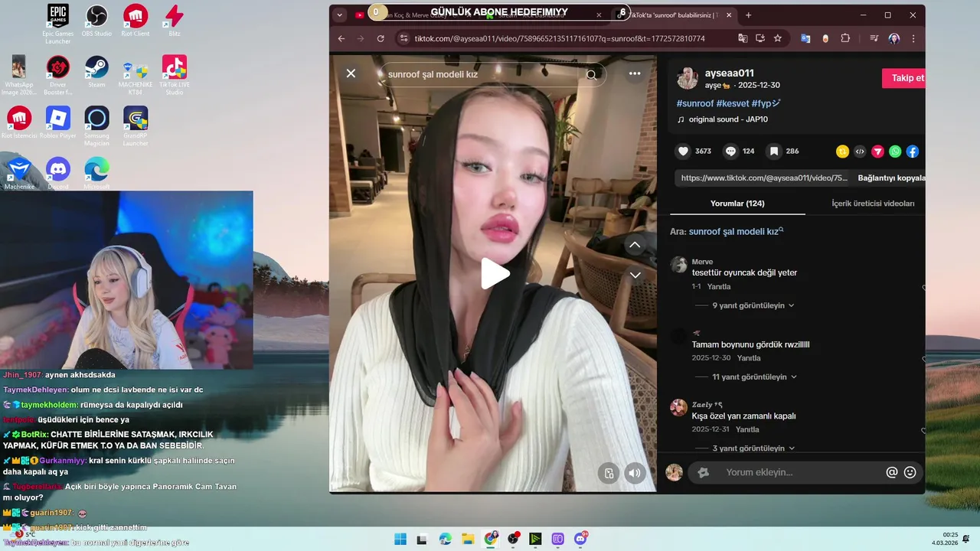Open Chrome three-dot menu

pyautogui.click(x=913, y=38)
